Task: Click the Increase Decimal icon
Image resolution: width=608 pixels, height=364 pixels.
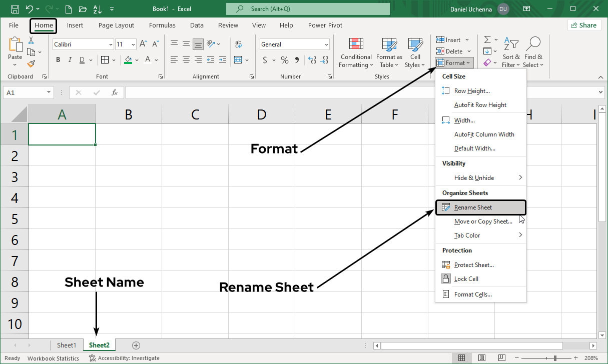Action: coord(311,59)
